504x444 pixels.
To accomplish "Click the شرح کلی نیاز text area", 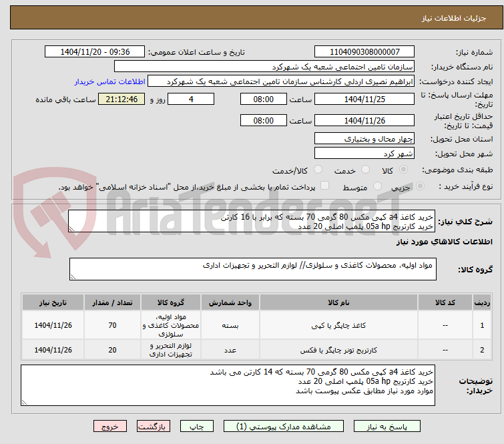I will tap(252, 221).
